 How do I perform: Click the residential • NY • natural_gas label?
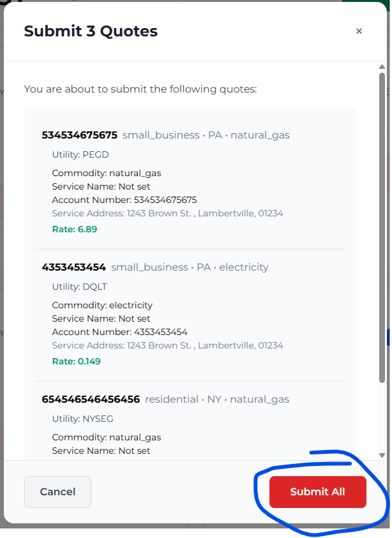217,400
